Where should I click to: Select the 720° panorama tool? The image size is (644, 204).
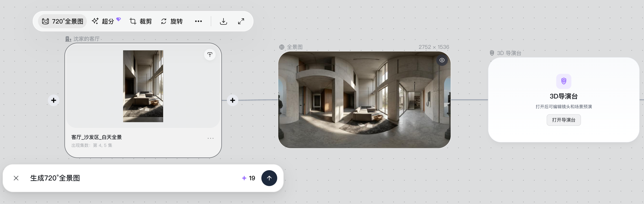(62, 21)
